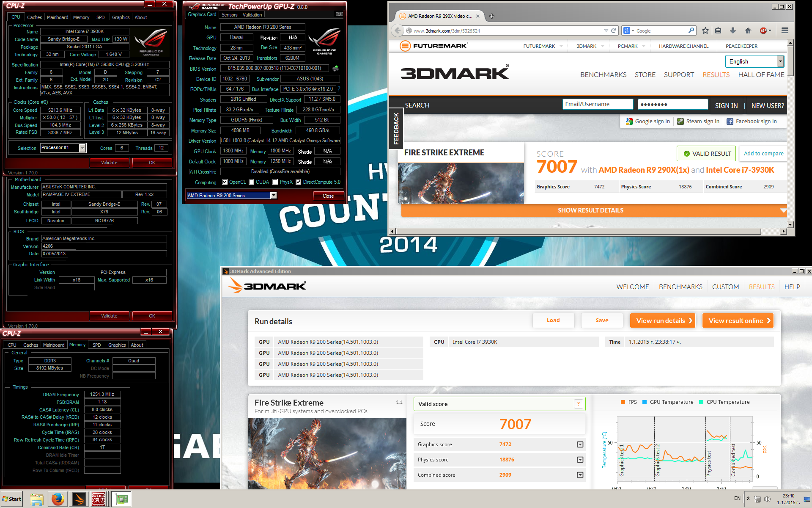Viewport: 812px width, 508px height.
Task: Open Firefox bookmarks list icon
Action: pos(718,30)
